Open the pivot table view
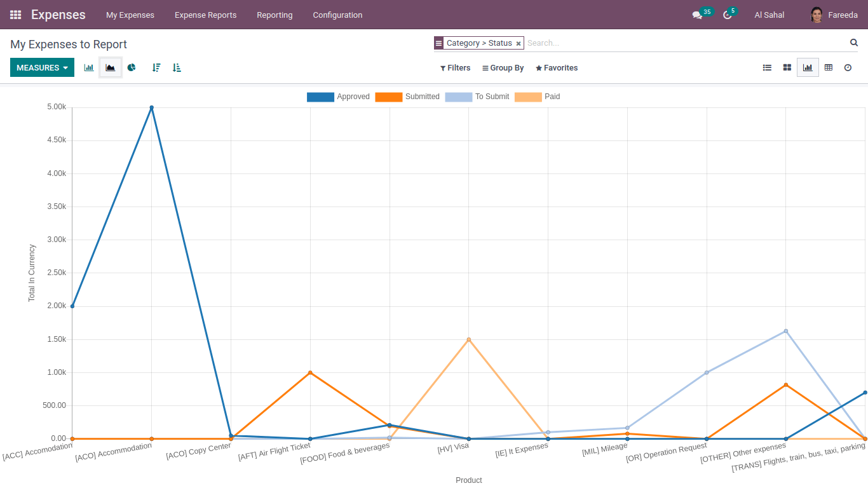 tap(828, 67)
